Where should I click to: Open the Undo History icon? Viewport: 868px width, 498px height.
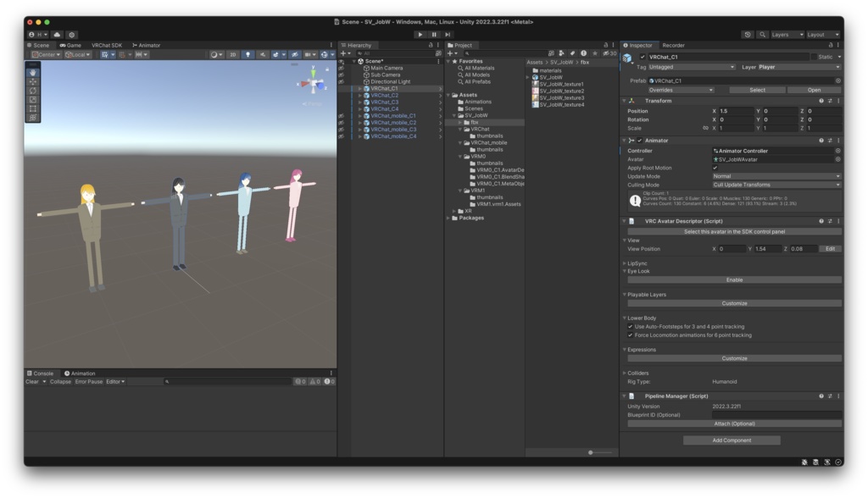[748, 35]
